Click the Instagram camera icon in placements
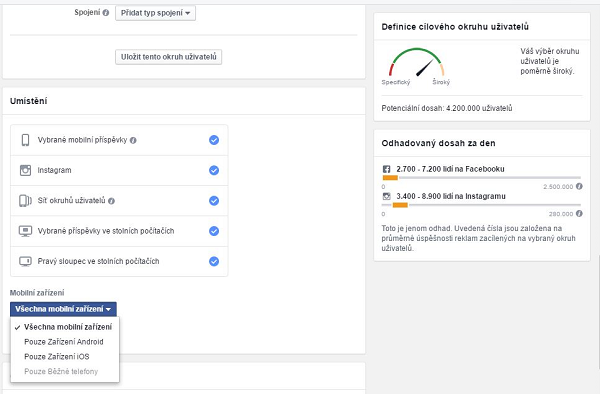The image size is (600, 394). (25, 170)
